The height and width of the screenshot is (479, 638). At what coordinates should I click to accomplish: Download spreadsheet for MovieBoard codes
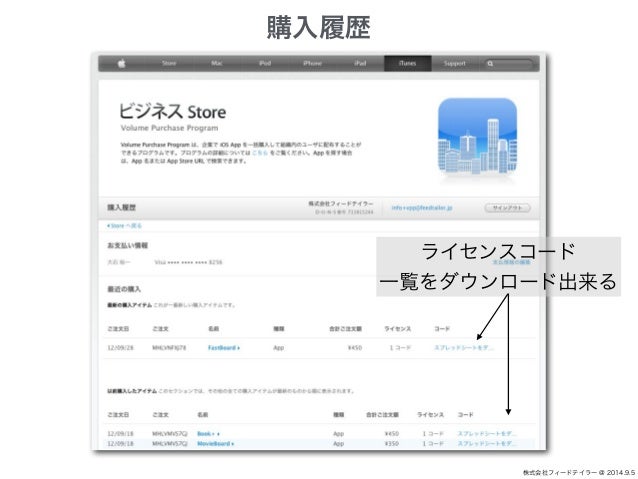(487, 444)
